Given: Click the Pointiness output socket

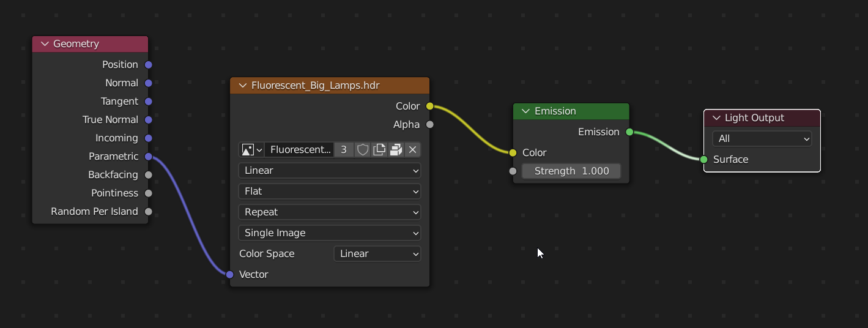Looking at the screenshot, I should (x=149, y=193).
